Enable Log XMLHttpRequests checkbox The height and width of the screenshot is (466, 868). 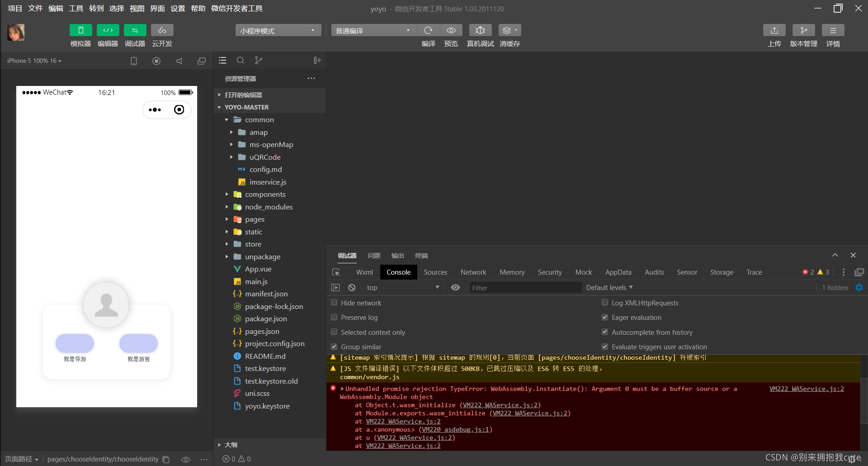point(605,303)
